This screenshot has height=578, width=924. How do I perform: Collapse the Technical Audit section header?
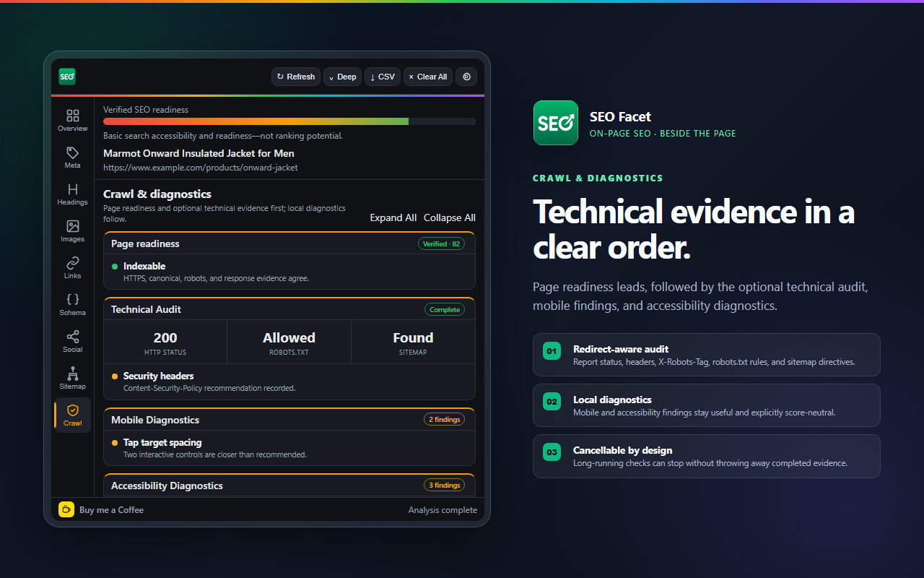coord(289,309)
